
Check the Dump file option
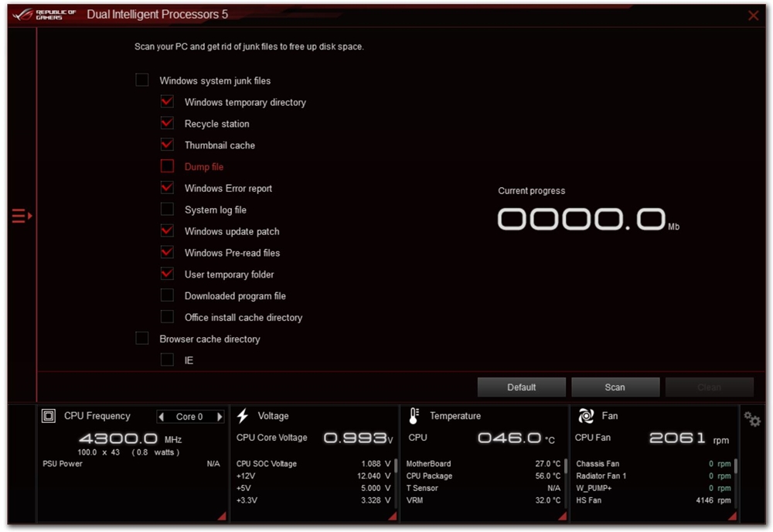(x=167, y=166)
